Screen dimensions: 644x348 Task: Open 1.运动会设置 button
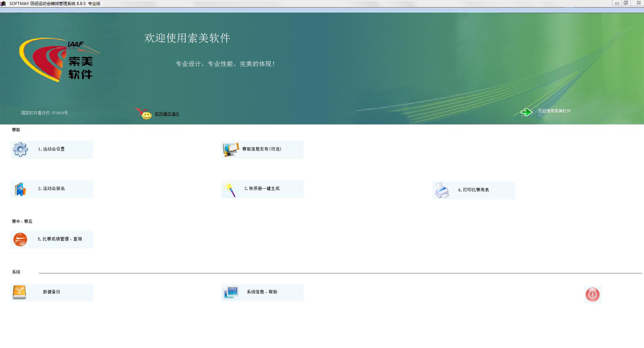click(x=52, y=150)
